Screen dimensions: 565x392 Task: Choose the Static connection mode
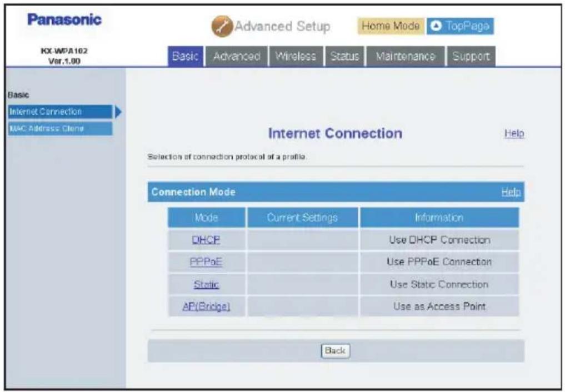[206, 284]
